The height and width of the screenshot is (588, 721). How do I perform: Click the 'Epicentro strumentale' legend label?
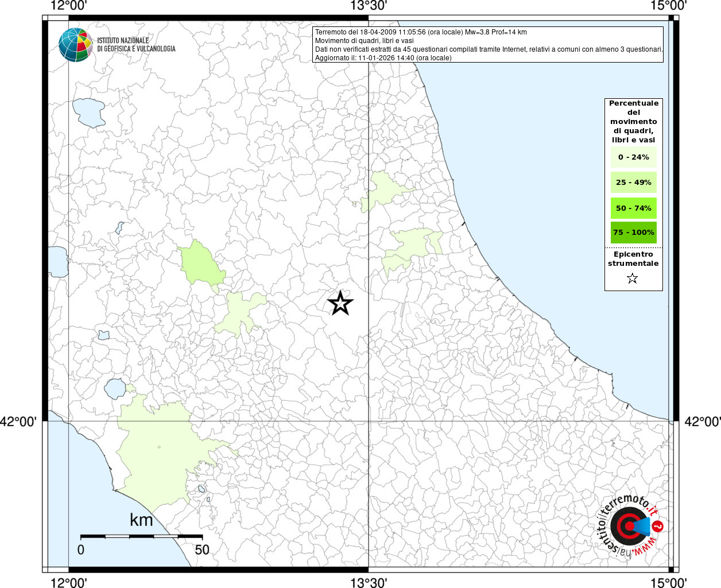(633, 259)
